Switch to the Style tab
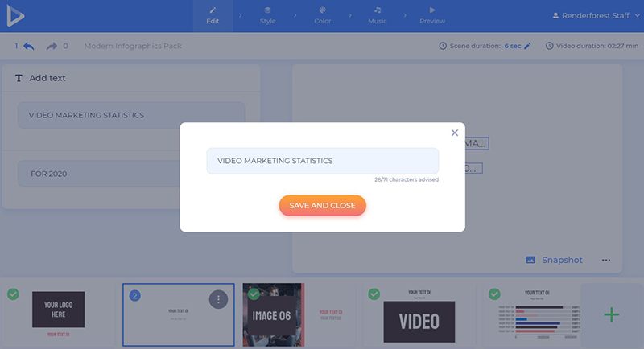Screen dimensions: 644x349 tap(267, 15)
